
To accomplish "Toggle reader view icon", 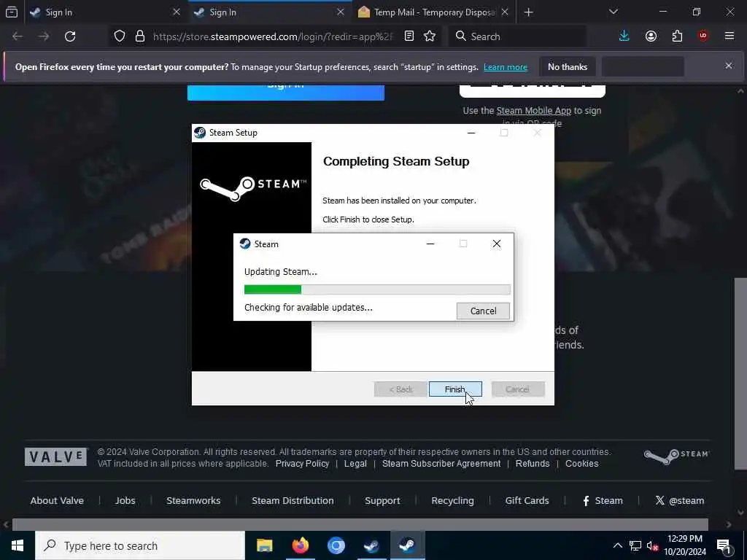I will (409, 36).
